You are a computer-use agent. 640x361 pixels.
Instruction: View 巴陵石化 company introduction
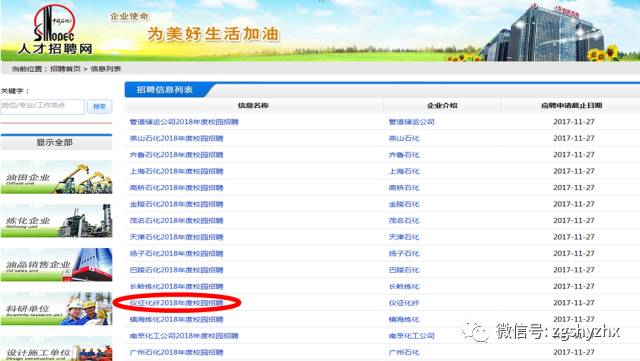tap(404, 270)
